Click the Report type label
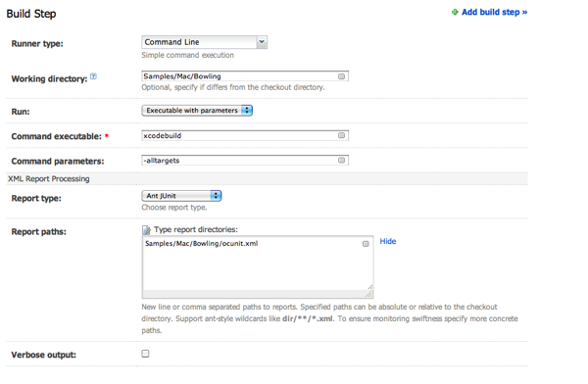588x384 pixels. pos(36,199)
